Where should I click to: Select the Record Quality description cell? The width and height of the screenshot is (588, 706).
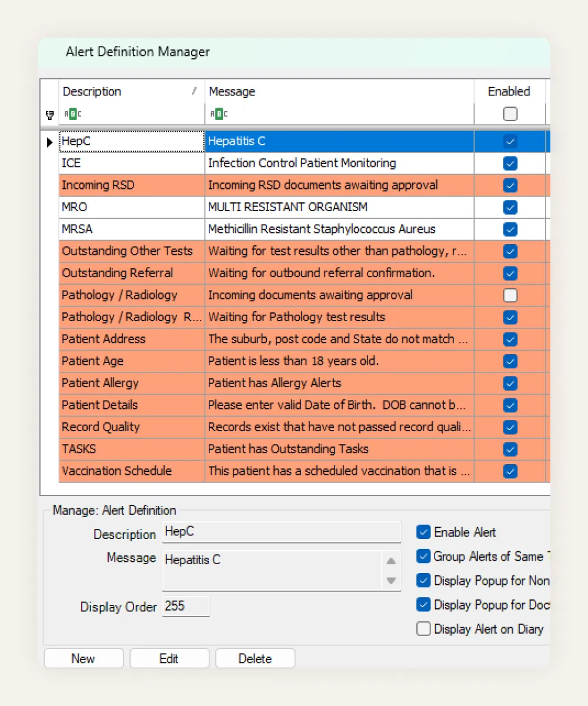point(132,427)
